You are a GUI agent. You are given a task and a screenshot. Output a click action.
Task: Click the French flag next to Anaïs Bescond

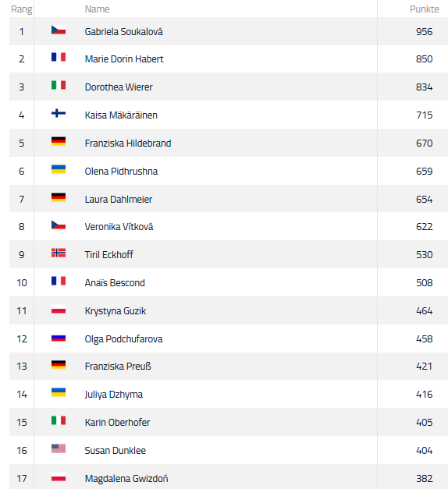(x=59, y=281)
